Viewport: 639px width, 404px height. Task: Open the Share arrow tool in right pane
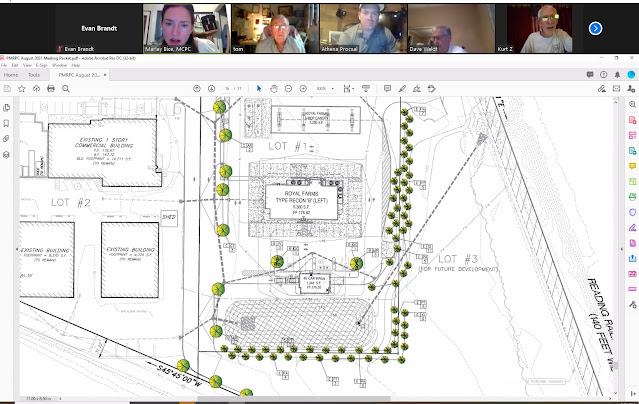click(632, 258)
